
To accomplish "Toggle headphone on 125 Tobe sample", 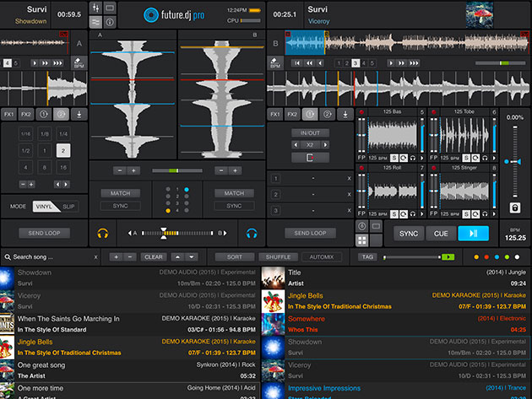I will click(x=485, y=158).
